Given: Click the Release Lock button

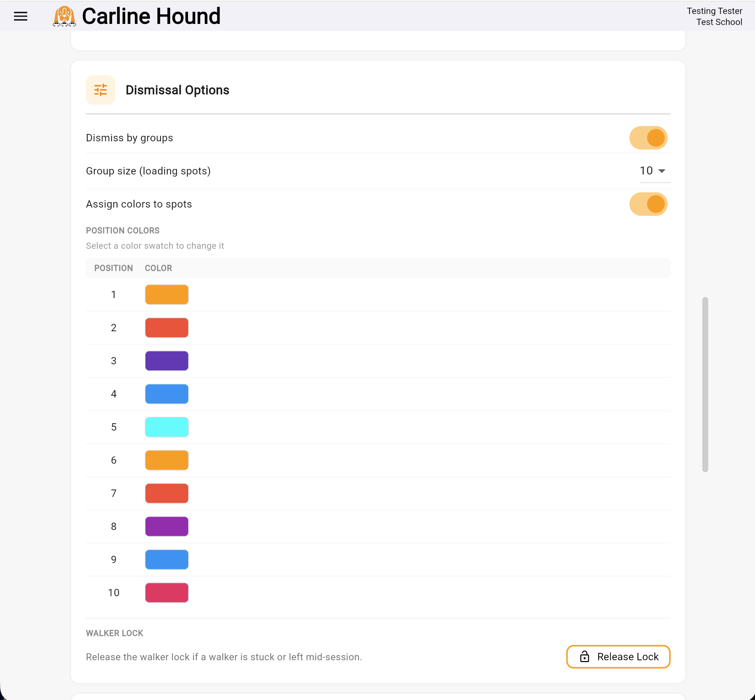Looking at the screenshot, I should click(x=618, y=657).
